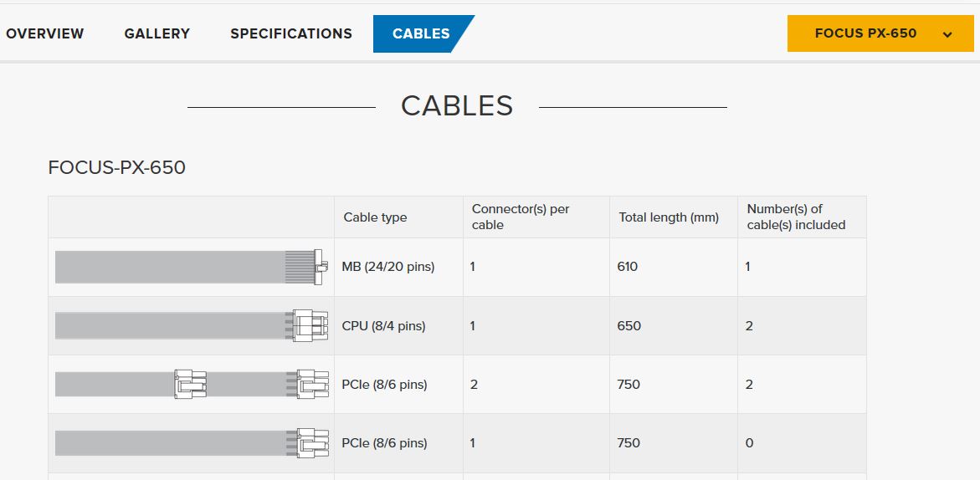Click the dual-connector PCIe cable image

pos(191,384)
